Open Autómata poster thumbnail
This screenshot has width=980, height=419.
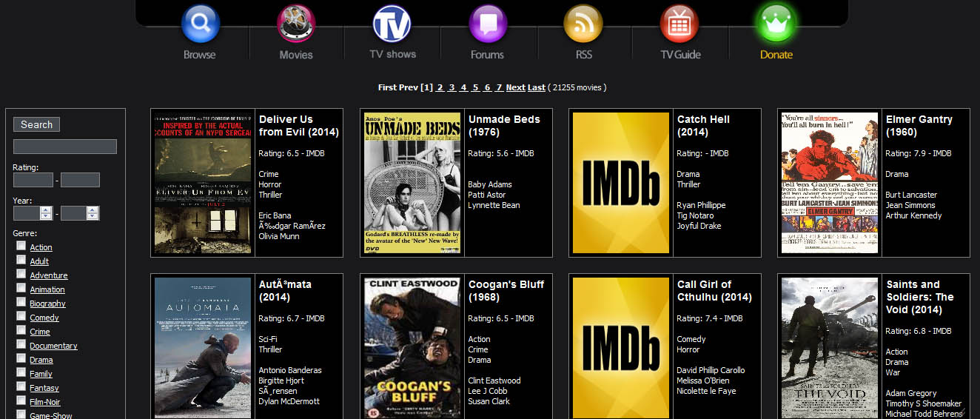(x=203, y=348)
